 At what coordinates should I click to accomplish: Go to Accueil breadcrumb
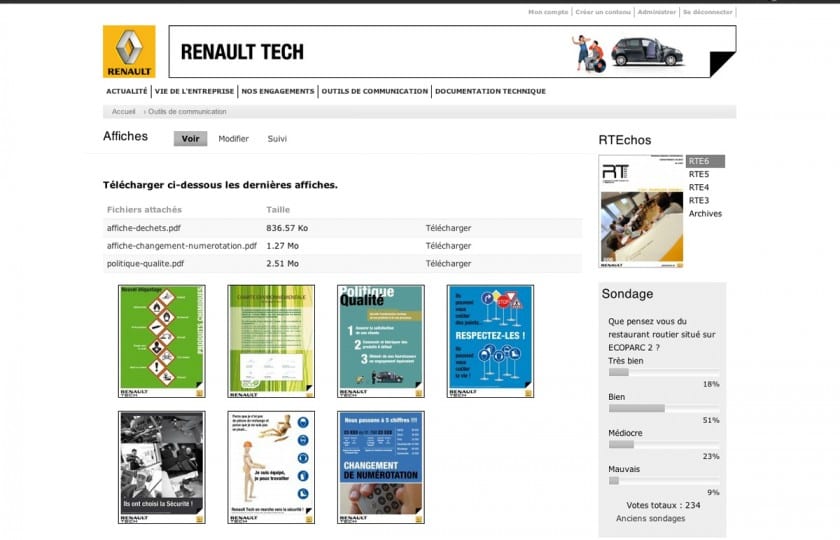click(123, 111)
